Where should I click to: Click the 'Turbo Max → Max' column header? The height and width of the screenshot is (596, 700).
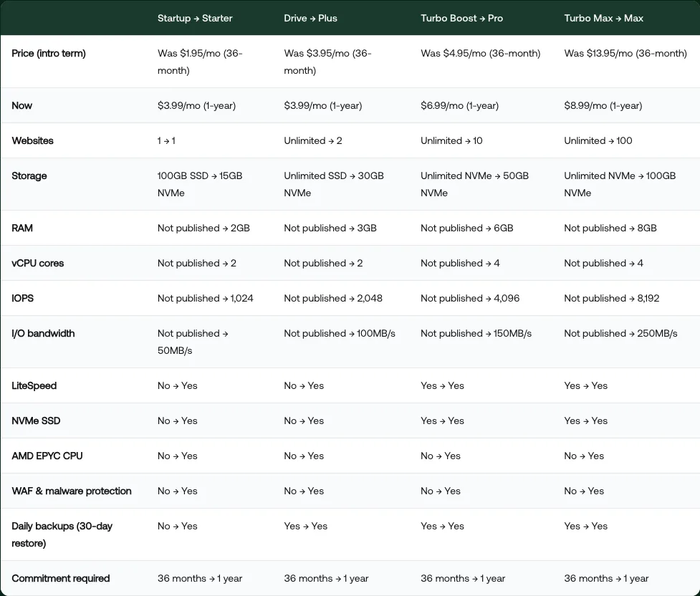(x=603, y=19)
